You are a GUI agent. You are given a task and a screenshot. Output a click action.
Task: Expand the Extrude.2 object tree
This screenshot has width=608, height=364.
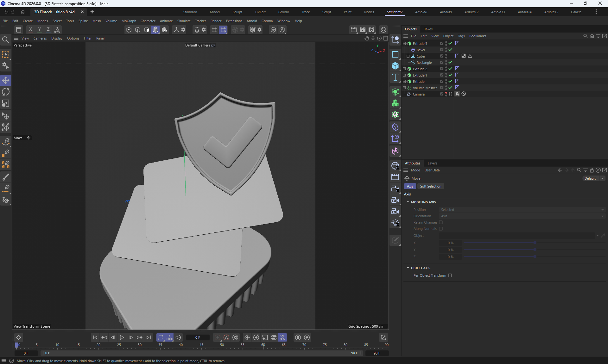coord(404,69)
